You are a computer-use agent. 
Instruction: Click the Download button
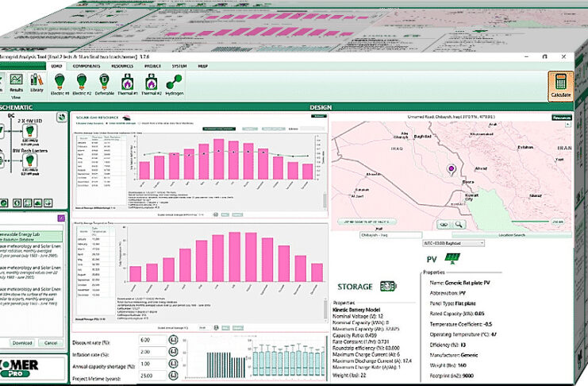(x=22, y=342)
